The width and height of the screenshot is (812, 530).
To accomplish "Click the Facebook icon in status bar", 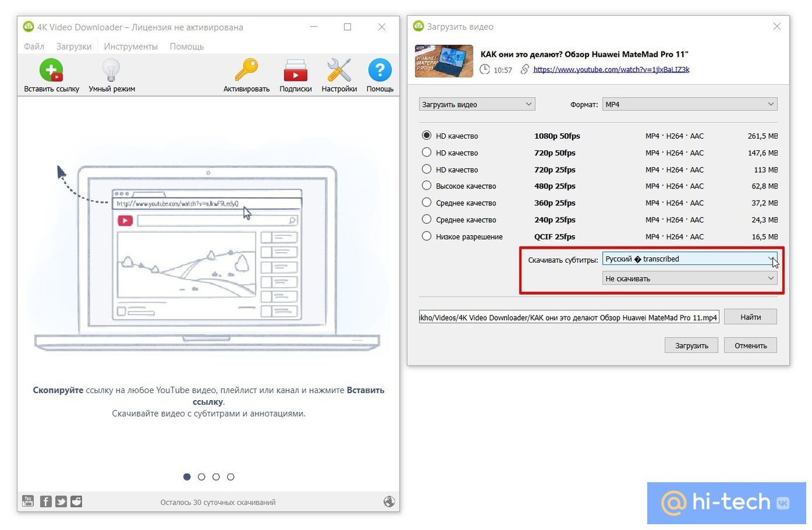I will pos(46,501).
